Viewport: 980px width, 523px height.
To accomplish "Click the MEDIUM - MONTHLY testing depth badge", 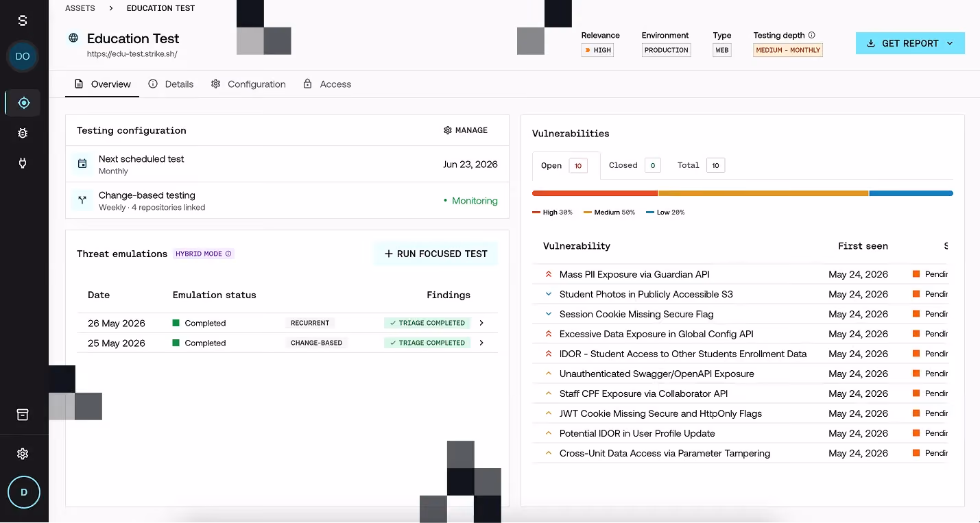I will point(788,50).
